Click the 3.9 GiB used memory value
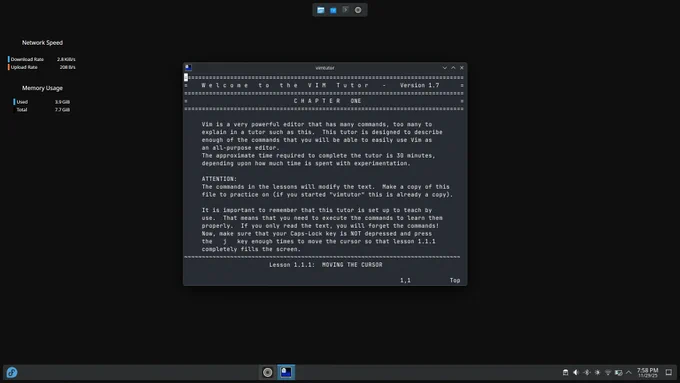Image resolution: width=680 pixels, height=383 pixels. pos(62,101)
